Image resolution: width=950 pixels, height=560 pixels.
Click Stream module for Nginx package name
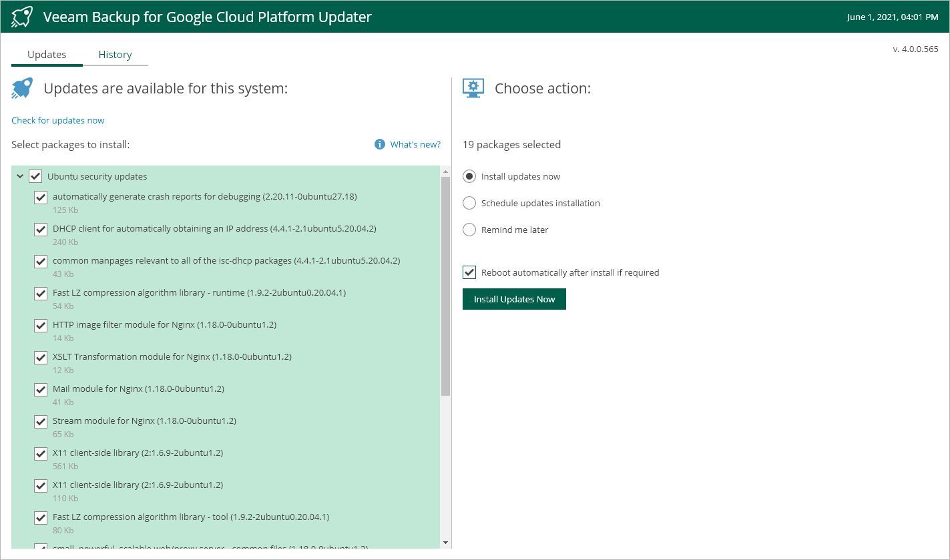click(x=144, y=421)
